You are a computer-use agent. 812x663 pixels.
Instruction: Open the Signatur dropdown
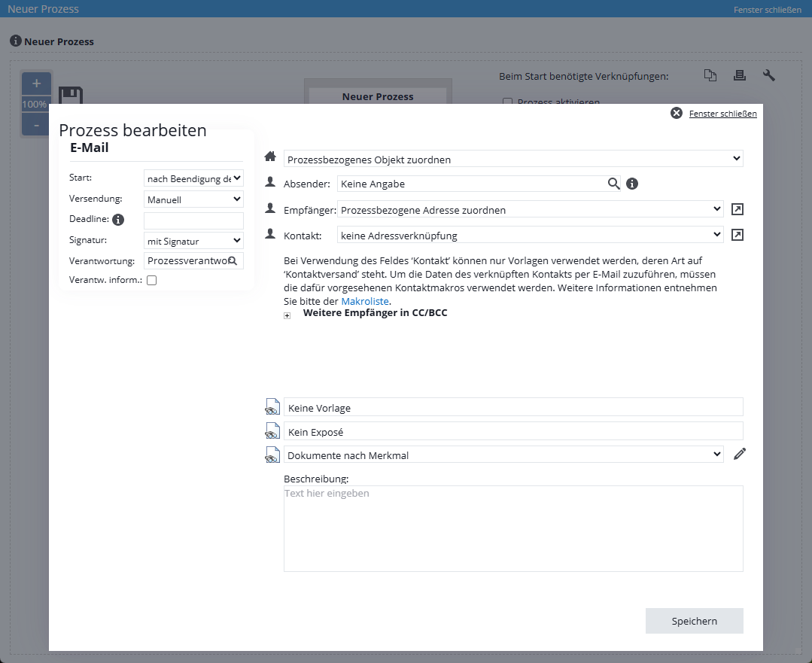[193, 241]
